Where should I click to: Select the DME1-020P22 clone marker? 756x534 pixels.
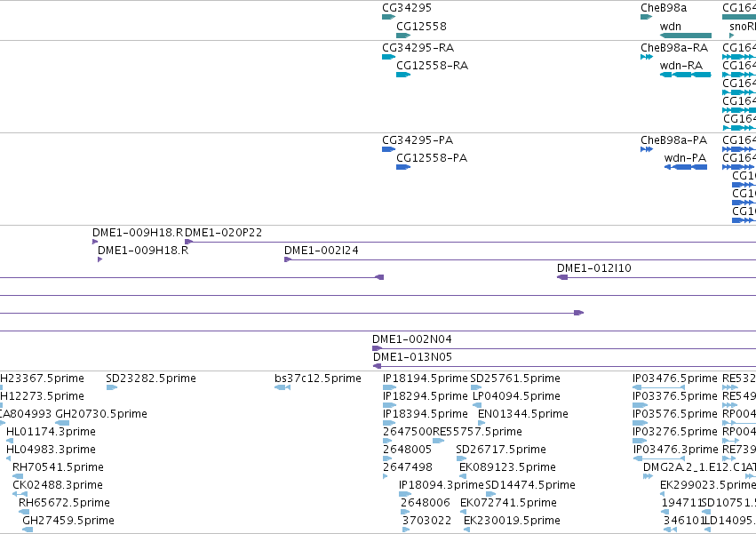click(189, 242)
